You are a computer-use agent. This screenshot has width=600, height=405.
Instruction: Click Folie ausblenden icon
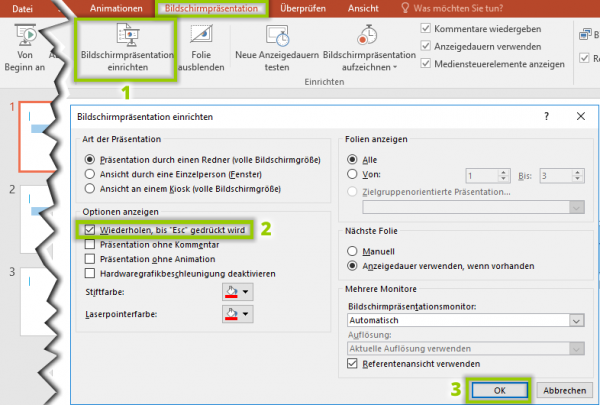tap(201, 34)
